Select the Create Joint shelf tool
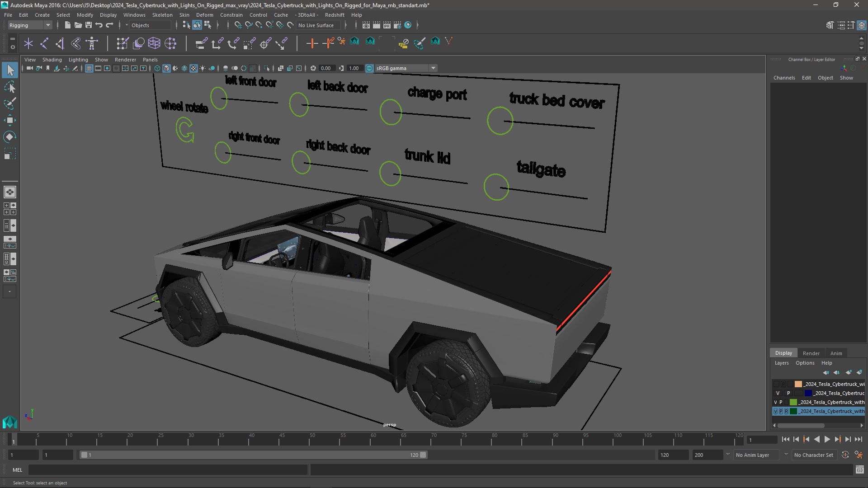Image resolution: width=868 pixels, height=488 pixels. [44, 43]
